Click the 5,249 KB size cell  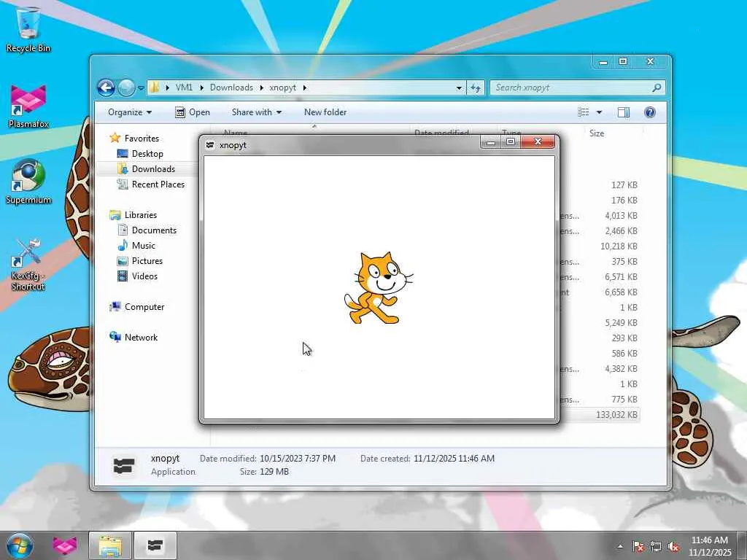(621, 323)
